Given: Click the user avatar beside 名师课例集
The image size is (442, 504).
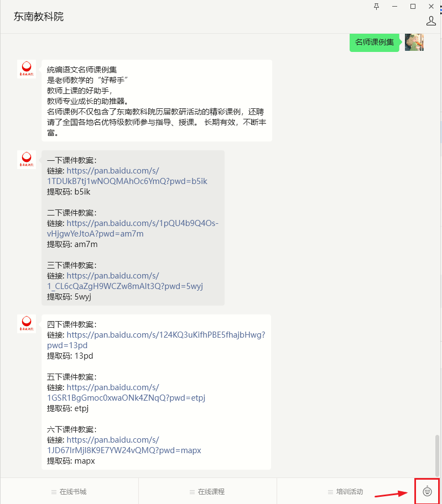Looking at the screenshot, I should click(414, 42).
